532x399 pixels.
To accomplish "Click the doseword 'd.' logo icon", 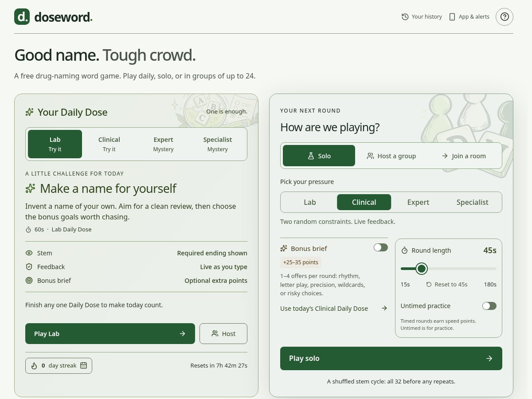I will [x=22, y=17].
